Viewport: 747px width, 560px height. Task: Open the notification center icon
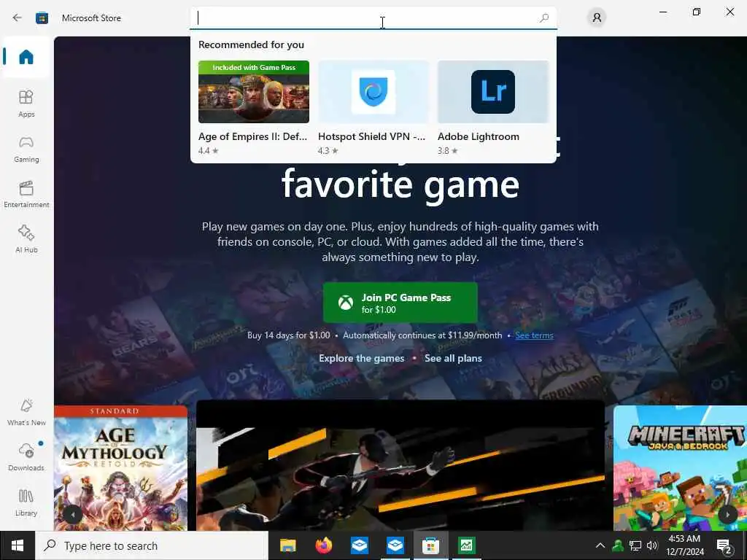(x=724, y=545)
